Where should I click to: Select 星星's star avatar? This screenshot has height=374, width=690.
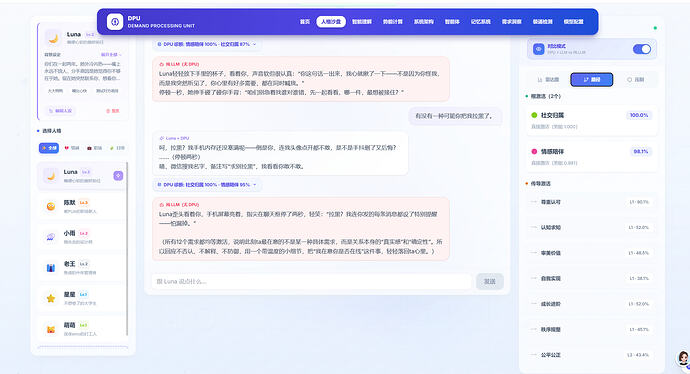51,298
